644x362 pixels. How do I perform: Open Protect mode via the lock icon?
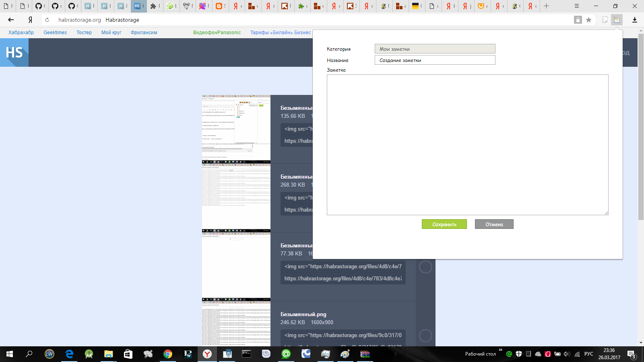578,19
